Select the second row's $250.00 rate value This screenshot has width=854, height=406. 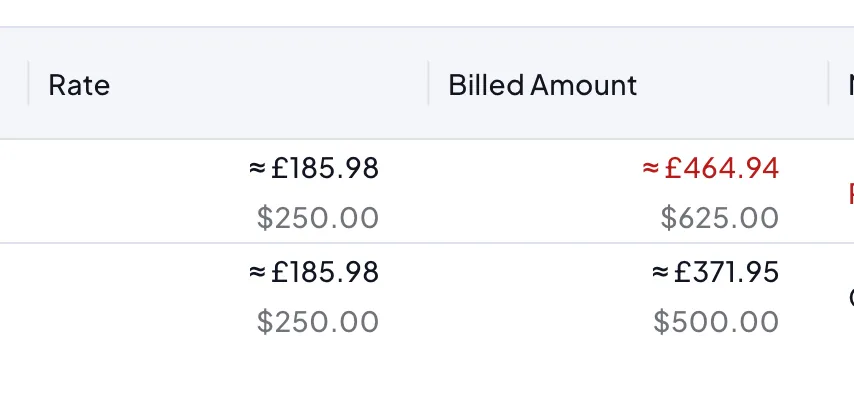[318, 321]
